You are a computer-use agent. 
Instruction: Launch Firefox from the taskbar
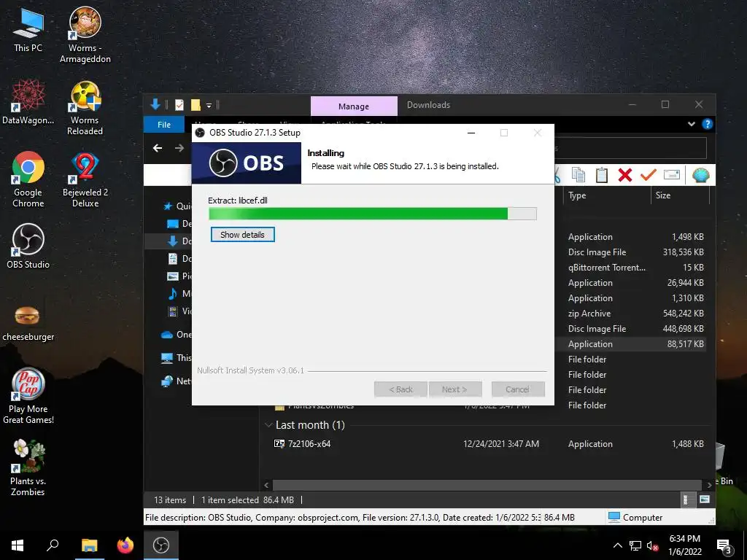pyautogui.click(x=125, y=545)
